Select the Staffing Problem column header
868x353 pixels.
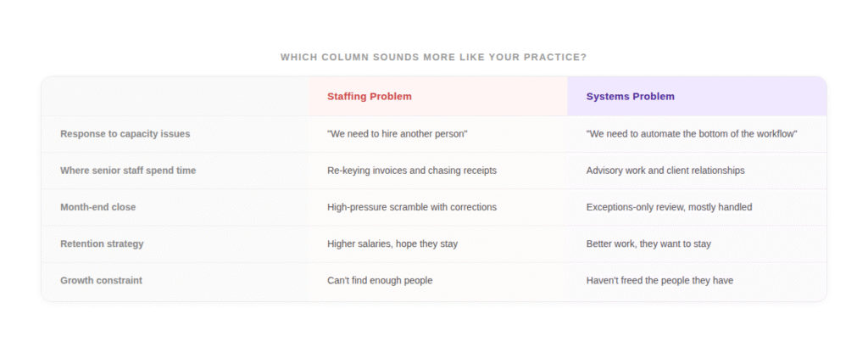click(x=370, y=96)
